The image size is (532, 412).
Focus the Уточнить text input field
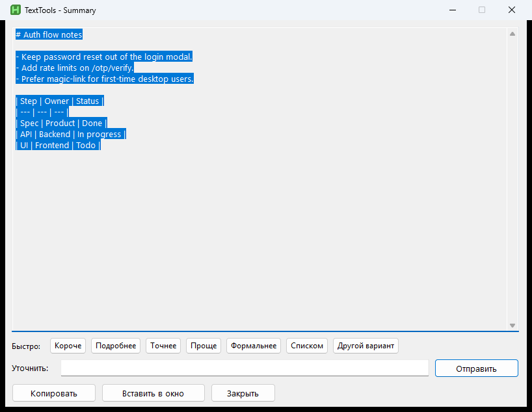245,368
